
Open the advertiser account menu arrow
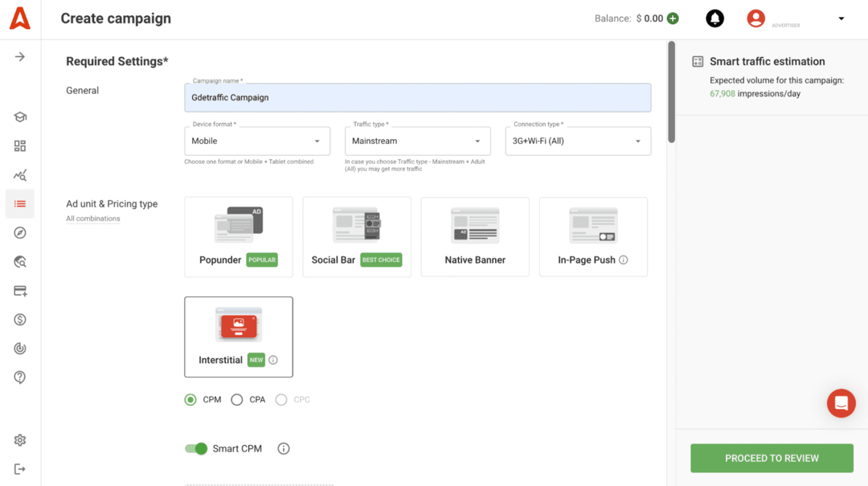coord(841,18)
